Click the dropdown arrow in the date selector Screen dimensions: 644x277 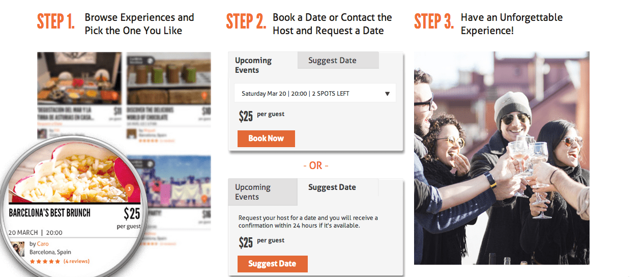(387, 94)
